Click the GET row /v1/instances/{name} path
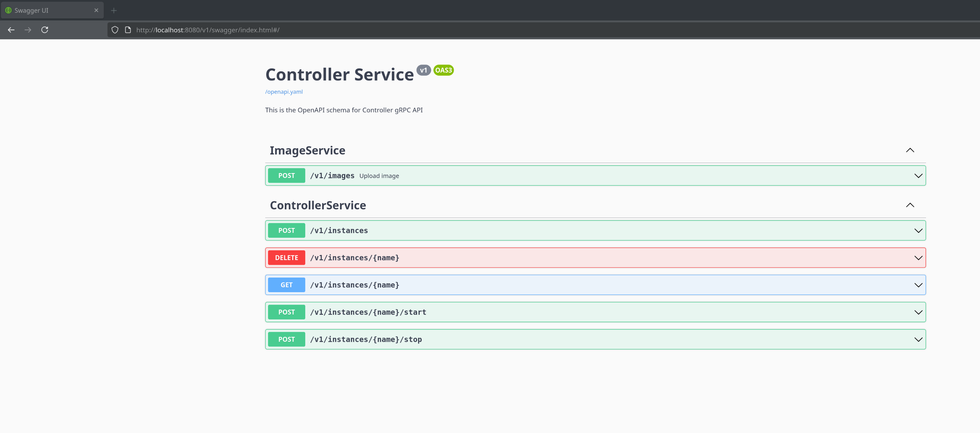This screenshot has height=433, width=980. point(355,285)
